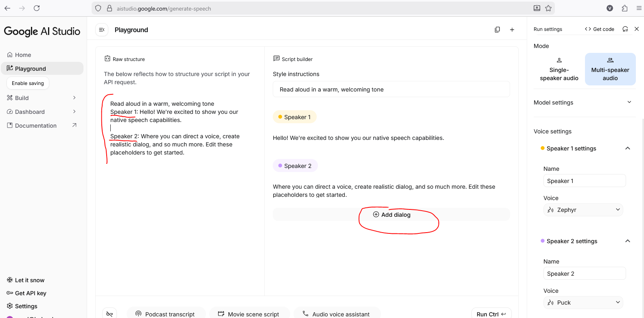Open Playground in the sidebar

[x=42, y=68]
